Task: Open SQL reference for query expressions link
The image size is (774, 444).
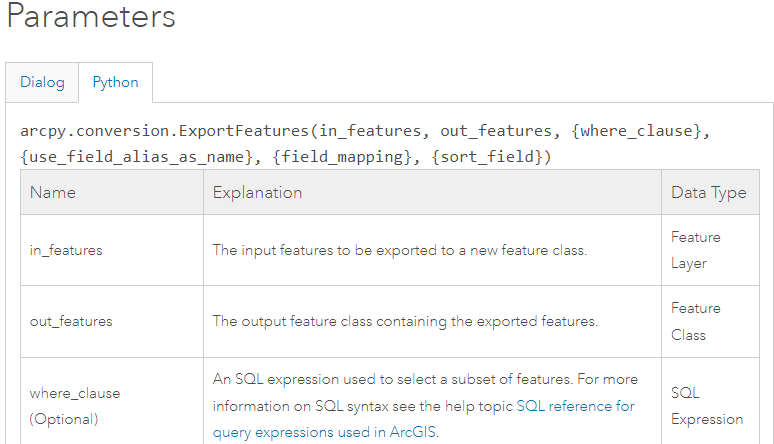Action: tap(424, 419)
